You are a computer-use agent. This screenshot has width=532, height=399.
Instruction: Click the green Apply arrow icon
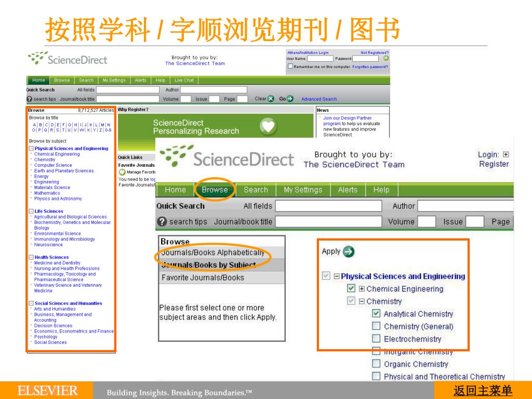(x=349, y=252)
